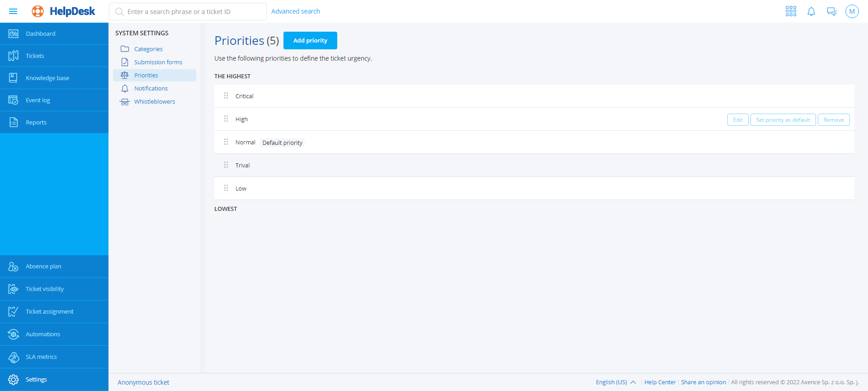Open the notifications bell in header
Viewport: 868px width, 391px height.
(x=811, y=11)
